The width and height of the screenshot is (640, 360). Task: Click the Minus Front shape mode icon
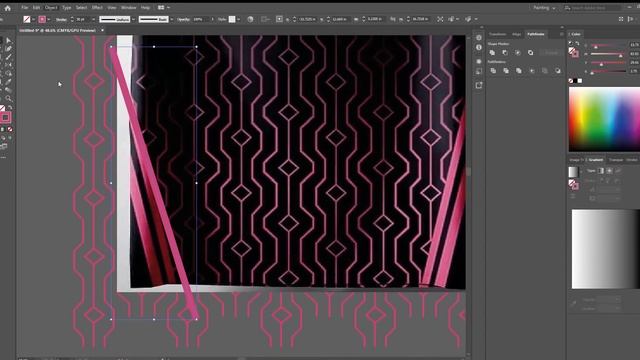pyautogui.click(x=505, y=53)
